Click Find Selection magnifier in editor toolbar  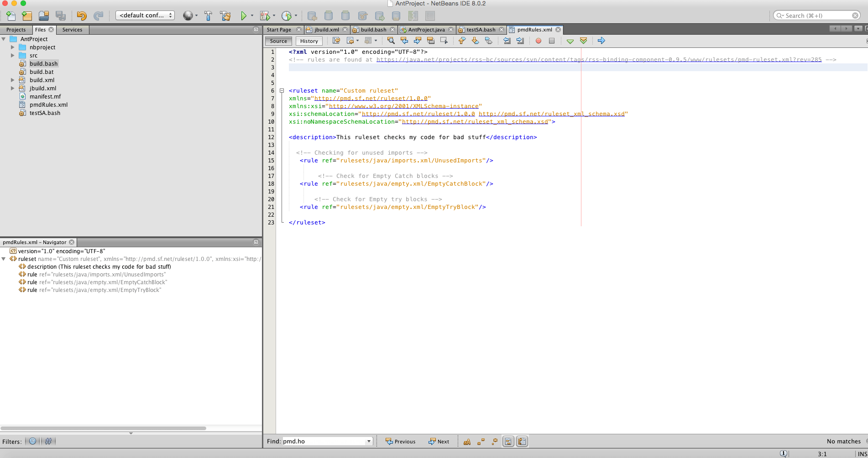[391, 41]
